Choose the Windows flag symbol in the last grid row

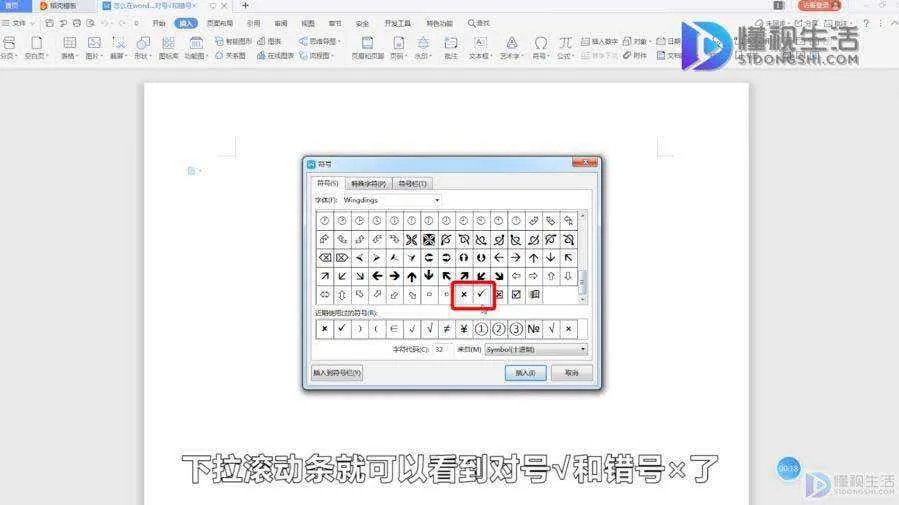pyautogui.click(x=534, y=294)
